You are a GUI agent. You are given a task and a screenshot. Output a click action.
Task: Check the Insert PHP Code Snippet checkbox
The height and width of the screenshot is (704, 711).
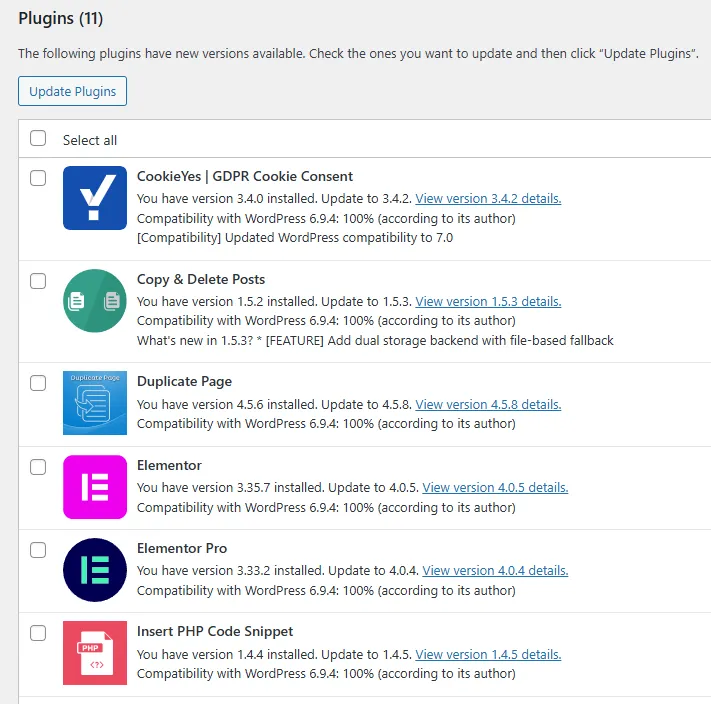coord(38,633)
